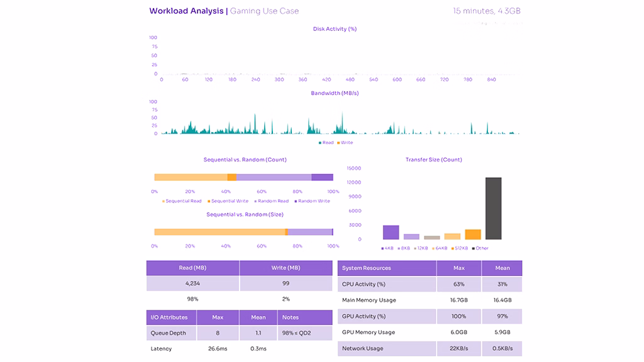Select the Other legend entry

480,248
